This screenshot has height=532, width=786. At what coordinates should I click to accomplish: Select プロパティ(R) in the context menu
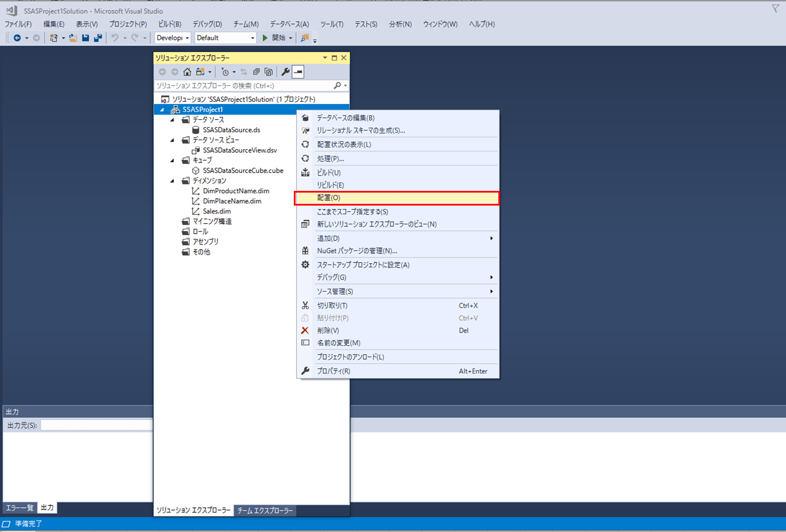pyautogui.click(x=398, y=371)
